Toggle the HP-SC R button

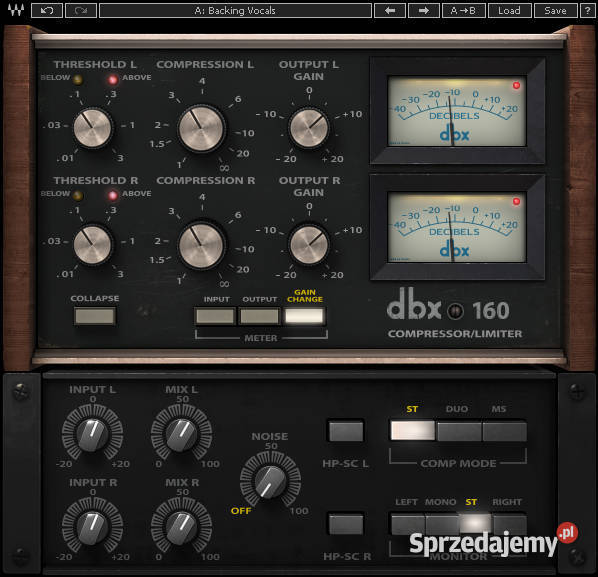pyautogui.click(x=346, y=524)
